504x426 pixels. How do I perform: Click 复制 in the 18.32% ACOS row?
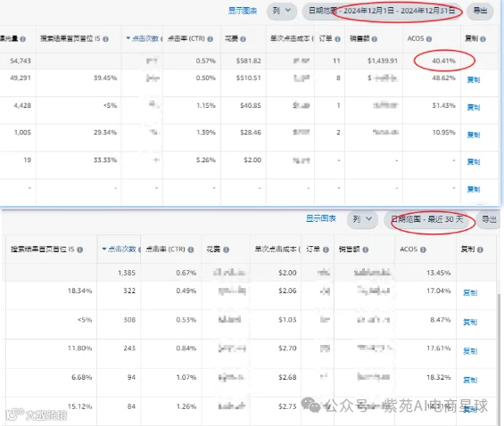coord(470,380)
